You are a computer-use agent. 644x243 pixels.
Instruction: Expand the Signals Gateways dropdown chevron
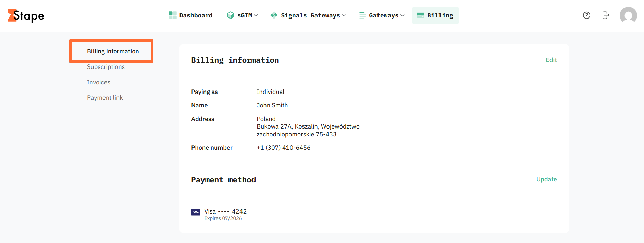click(344, 15)
